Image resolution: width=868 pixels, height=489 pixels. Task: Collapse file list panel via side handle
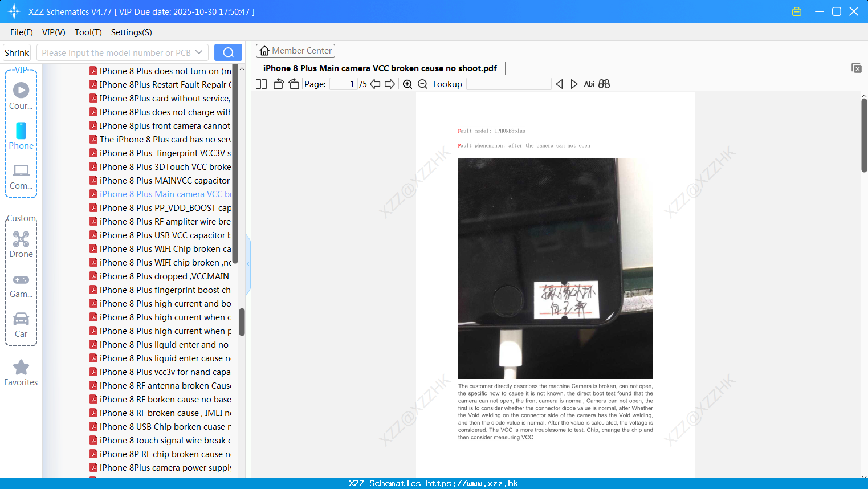point(248,264)
